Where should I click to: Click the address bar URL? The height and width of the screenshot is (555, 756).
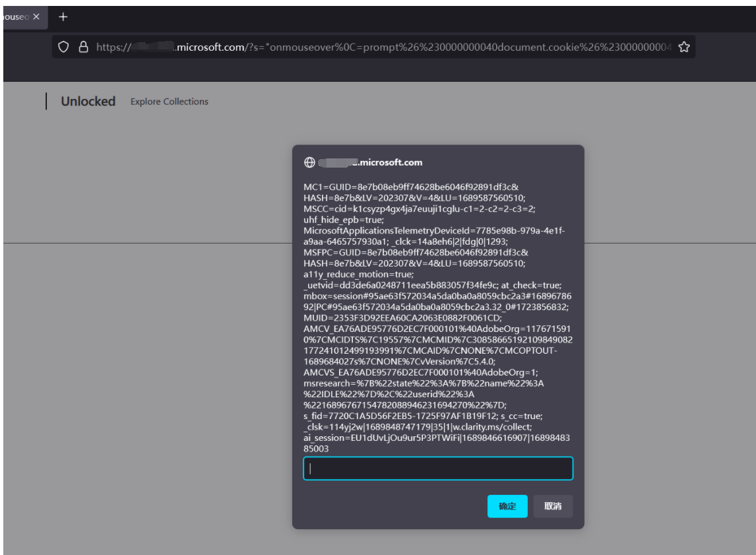383,48
